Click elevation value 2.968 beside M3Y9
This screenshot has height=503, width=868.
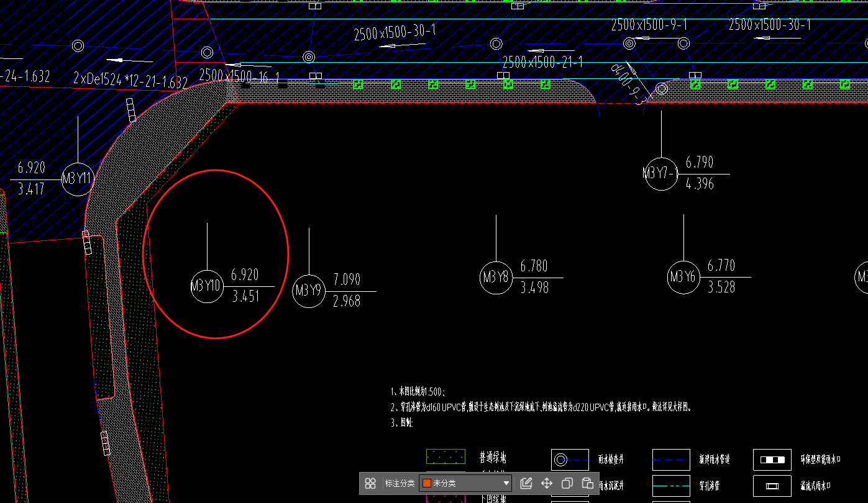tap(347, 301)
